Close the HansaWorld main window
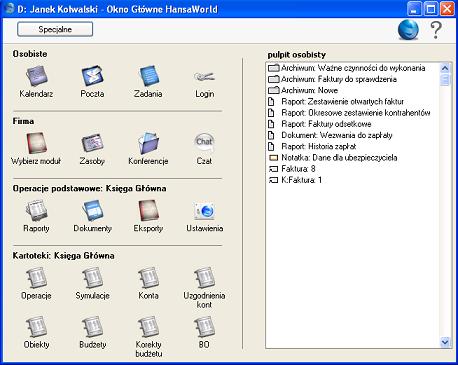This screenshot has width=458, height=365. [x=447, y=9]
